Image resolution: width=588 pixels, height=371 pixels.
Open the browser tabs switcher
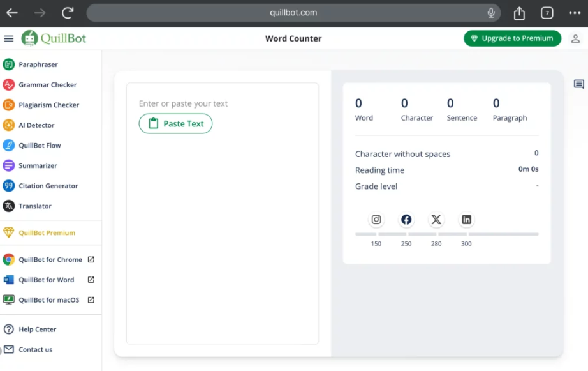[x=547, y=13]
